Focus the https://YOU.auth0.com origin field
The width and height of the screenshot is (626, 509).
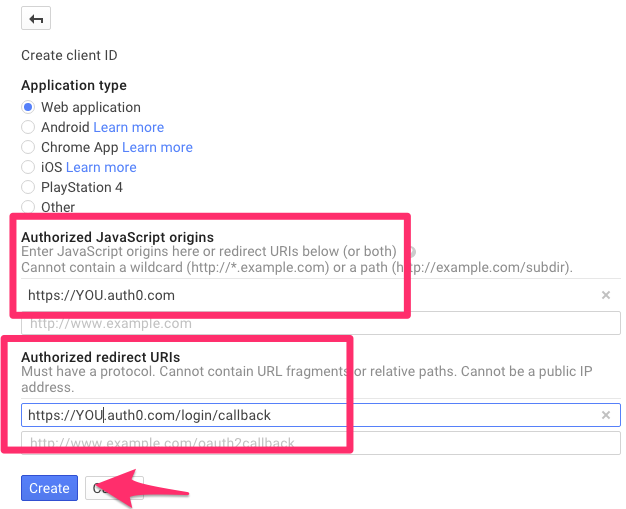tap(300, 295)
